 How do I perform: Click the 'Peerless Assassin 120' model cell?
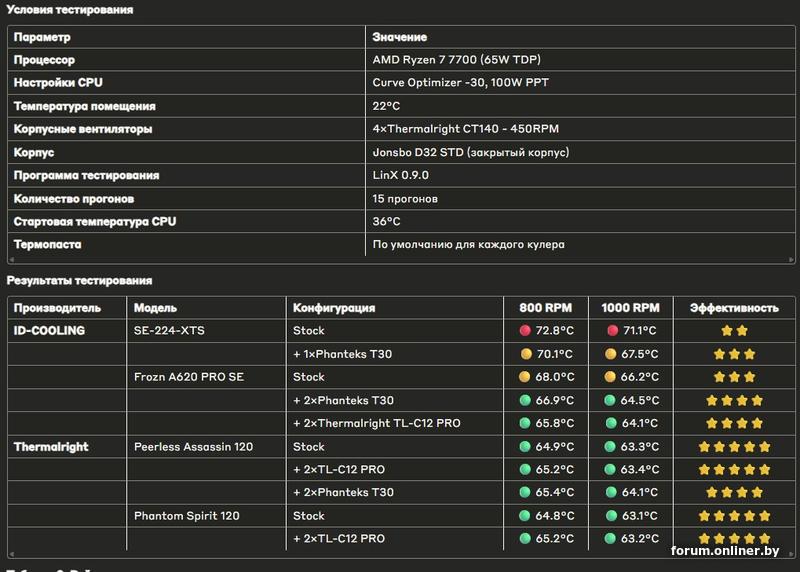[x=193, y=446]
